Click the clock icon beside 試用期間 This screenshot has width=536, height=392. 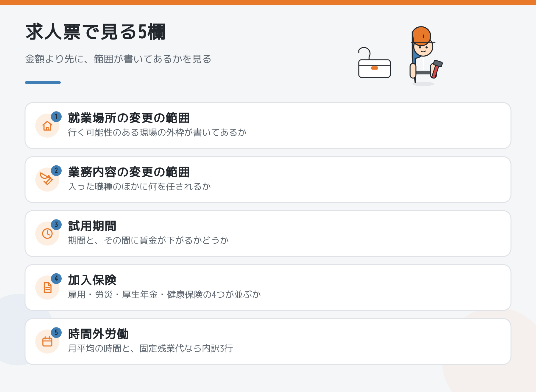tap(47, 233)
